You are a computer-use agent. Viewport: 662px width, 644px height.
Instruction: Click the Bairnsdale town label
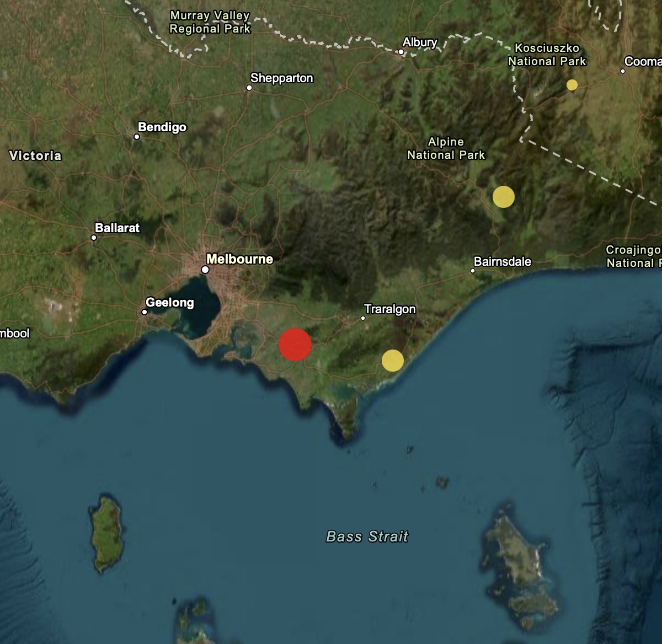click(x=503, y=261)
